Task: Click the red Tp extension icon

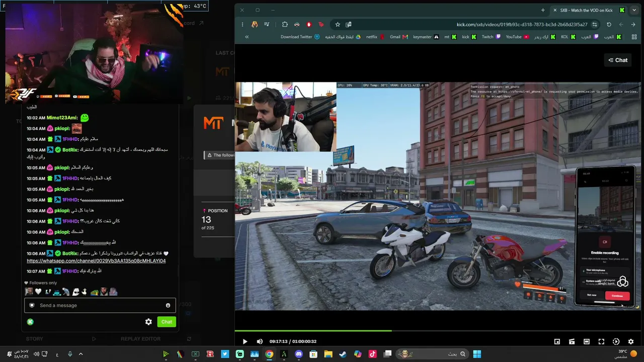Action: point(321,25)
